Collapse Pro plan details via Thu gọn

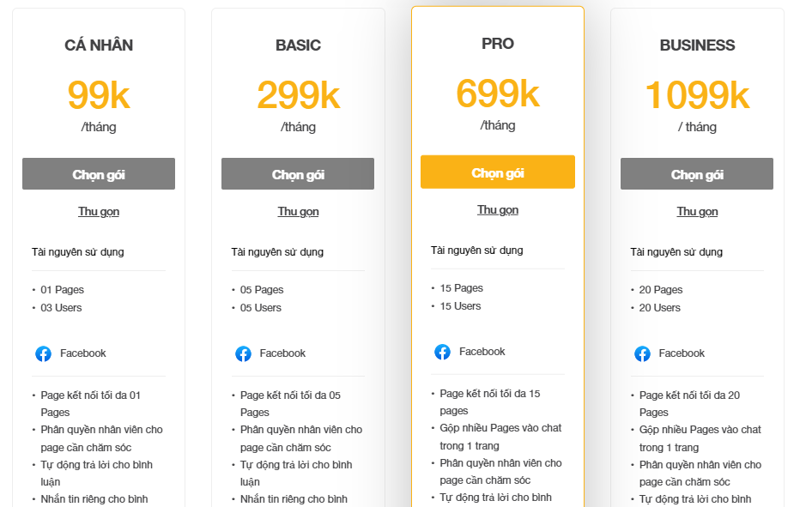click(x=498, y=210)
